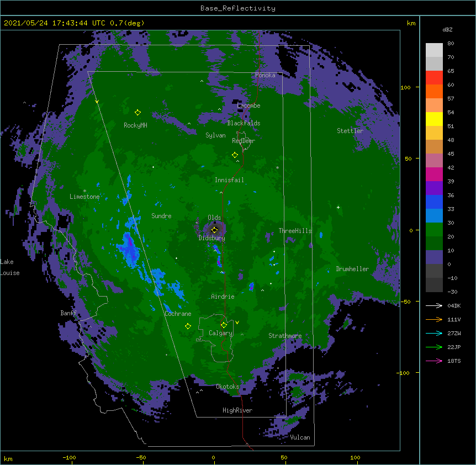Click the green 22JP arrow in legend
The height and width of the screenshot is (465, 476).
click(434, 347)
